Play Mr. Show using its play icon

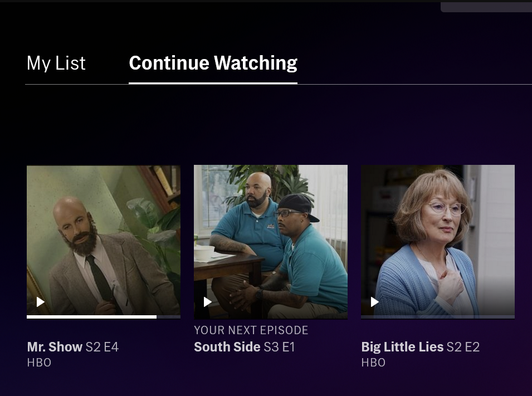point(40,302)
